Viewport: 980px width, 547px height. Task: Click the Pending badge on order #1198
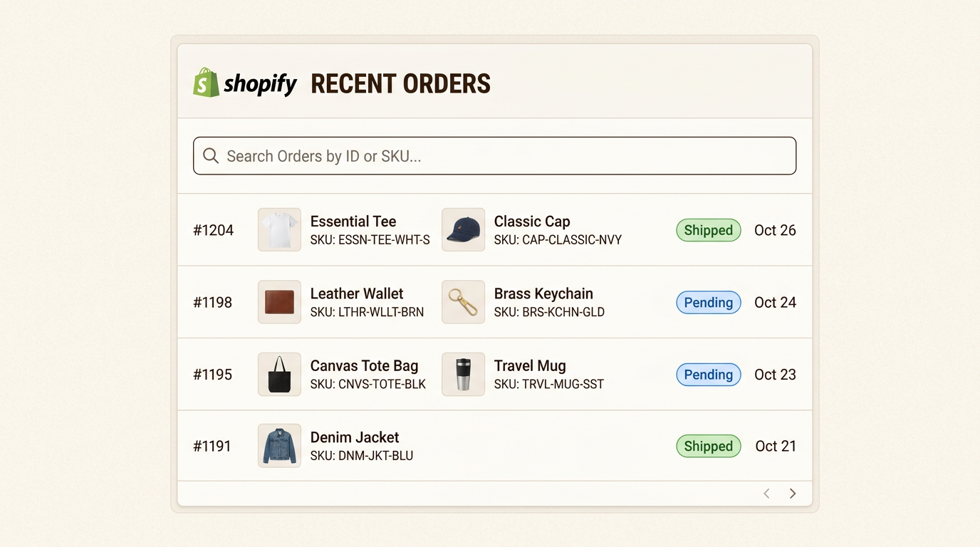(708, 302)
